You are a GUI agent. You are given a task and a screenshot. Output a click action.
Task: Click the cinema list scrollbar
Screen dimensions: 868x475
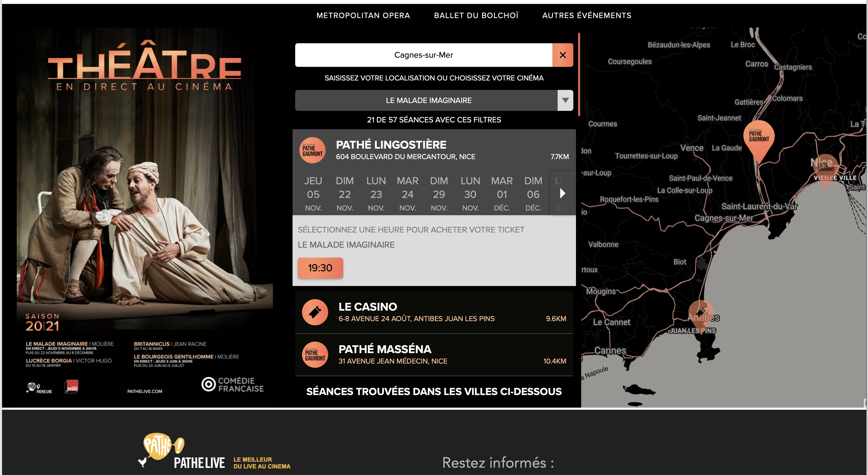(579, 74)
